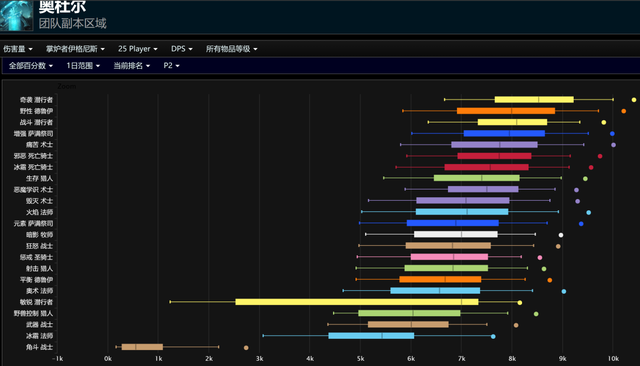This screenshot has height=366, width=640.
Task: Click the outlier dot for 奇袭 潜行者
Action: [634, 100]
